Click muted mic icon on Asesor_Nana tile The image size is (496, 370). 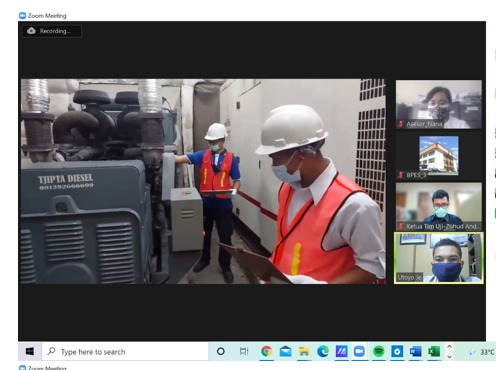click(401, 124)
